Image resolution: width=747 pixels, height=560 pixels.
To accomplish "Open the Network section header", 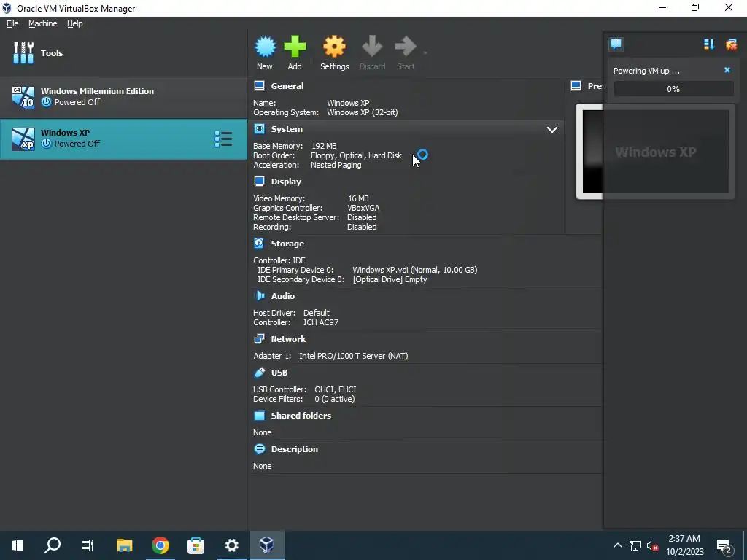I will pos(288,339).
